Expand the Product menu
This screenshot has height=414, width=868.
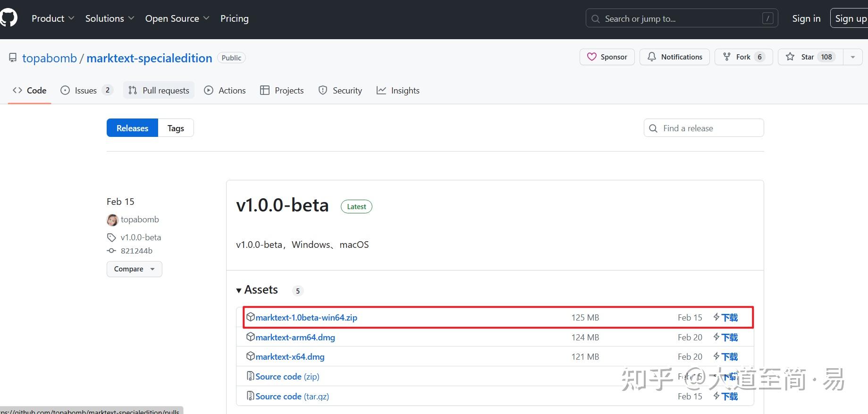coord(53,18)
